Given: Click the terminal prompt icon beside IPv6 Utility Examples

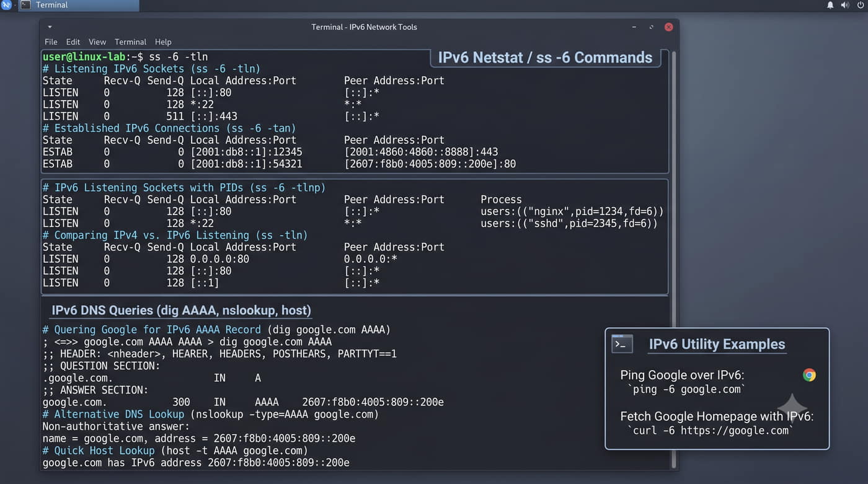Looking at the screenshot, I should 622,344.
